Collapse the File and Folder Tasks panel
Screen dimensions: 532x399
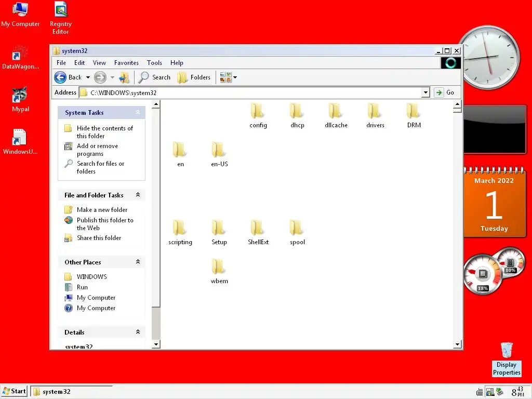pyautogui.click(x=138, y=194)
